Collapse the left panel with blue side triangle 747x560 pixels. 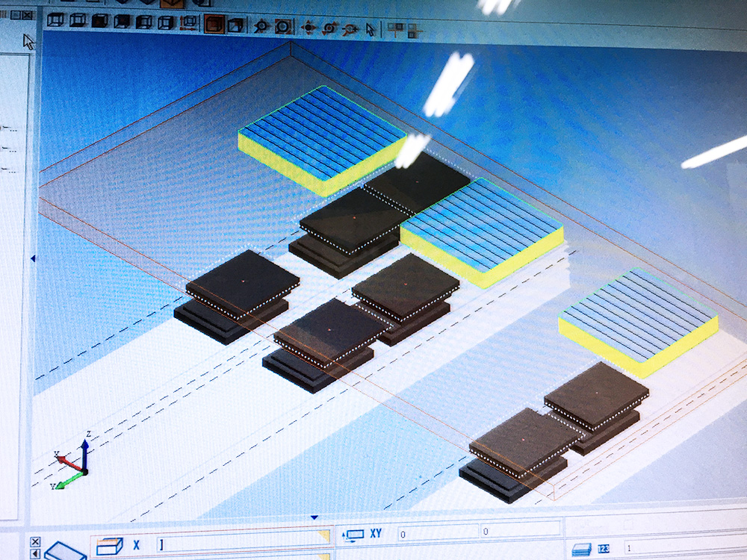click(x=33, y=258)
